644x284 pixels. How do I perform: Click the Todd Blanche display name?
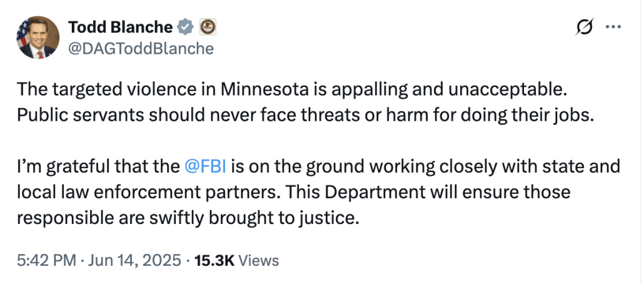tap(120, 27)
